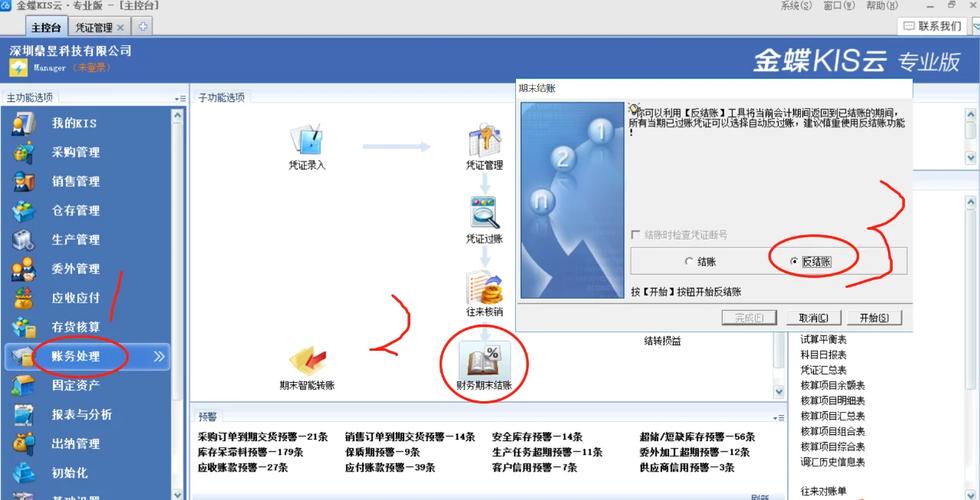Open 报表与分析 module icon
The image size is (980, 500).
[x=24, y=414]
